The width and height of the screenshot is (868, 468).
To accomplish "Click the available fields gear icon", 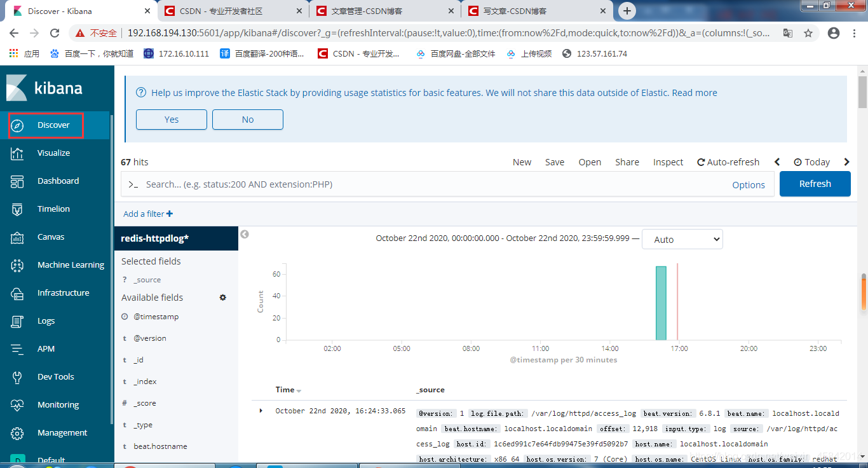I will click(x=223, y=297).
